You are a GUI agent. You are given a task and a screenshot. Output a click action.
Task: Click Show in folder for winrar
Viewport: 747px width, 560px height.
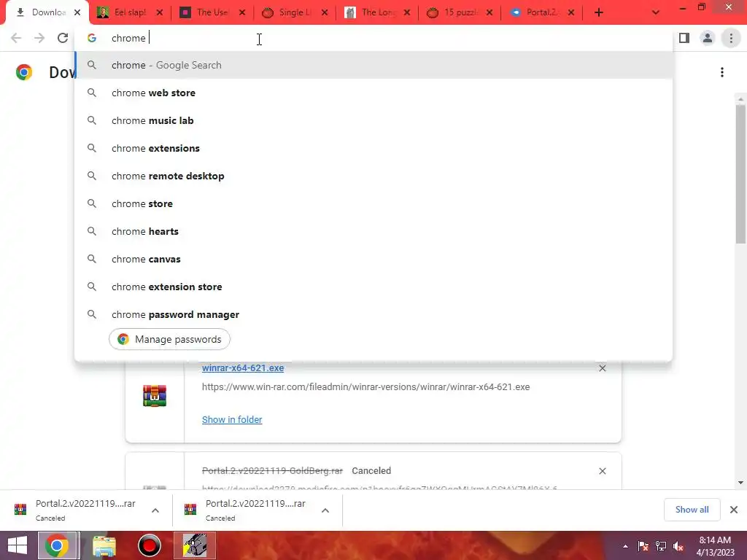232,419
